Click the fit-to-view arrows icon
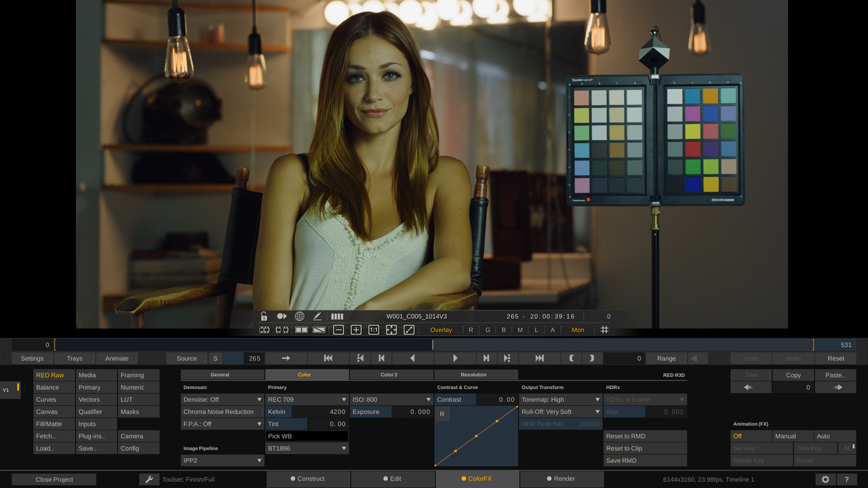 (x=391, y=330)
